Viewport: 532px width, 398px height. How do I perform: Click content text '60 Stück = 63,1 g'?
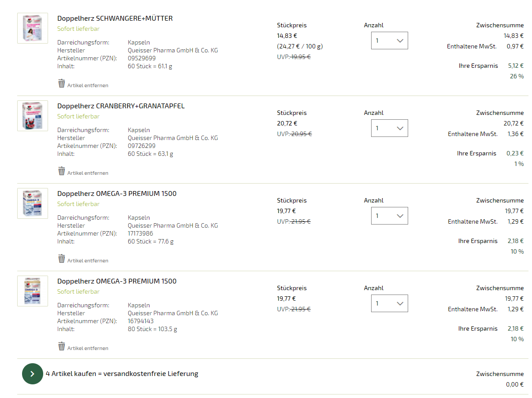click(151, 154)
